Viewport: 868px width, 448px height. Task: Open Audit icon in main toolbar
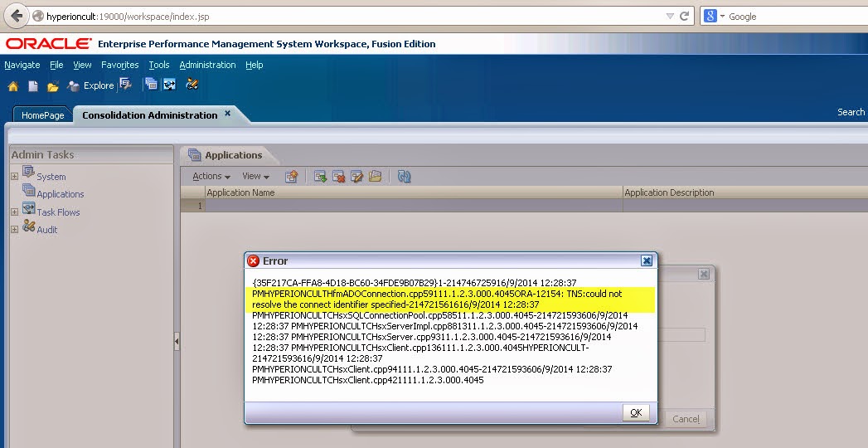coord(192,85)
